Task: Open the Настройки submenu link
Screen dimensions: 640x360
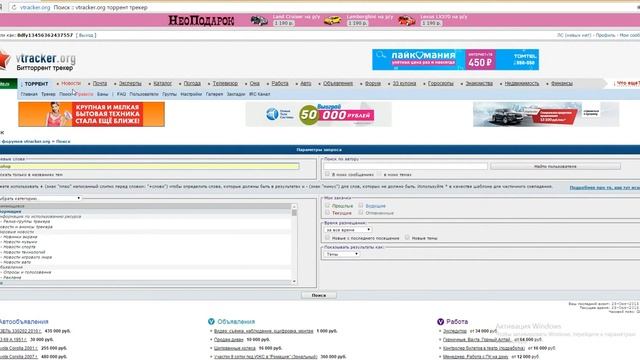Action: (191, 94)
